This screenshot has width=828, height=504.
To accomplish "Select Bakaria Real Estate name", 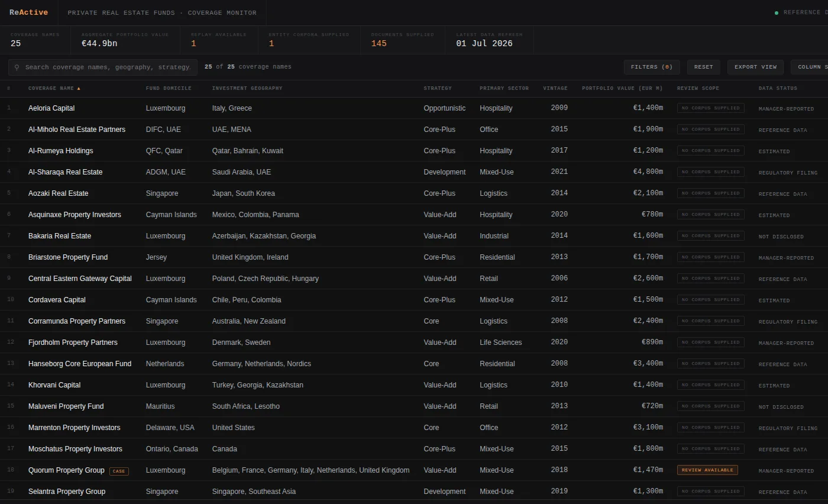I will click(x=60, y=236).
